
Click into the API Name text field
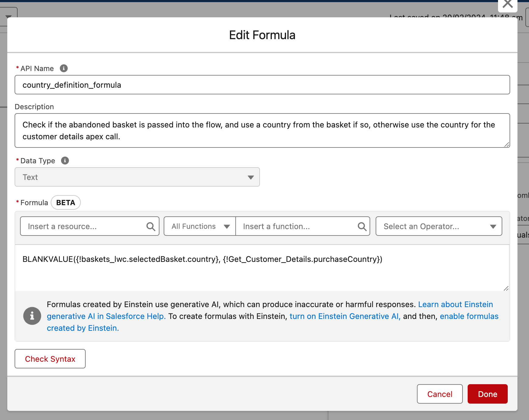tap(262, 85)
